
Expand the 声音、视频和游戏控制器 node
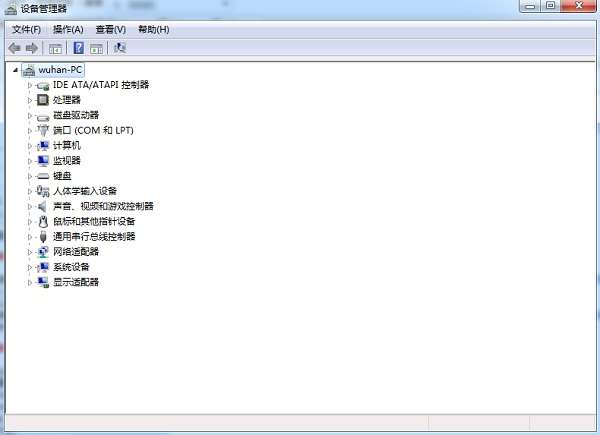[x=29, y=207]
